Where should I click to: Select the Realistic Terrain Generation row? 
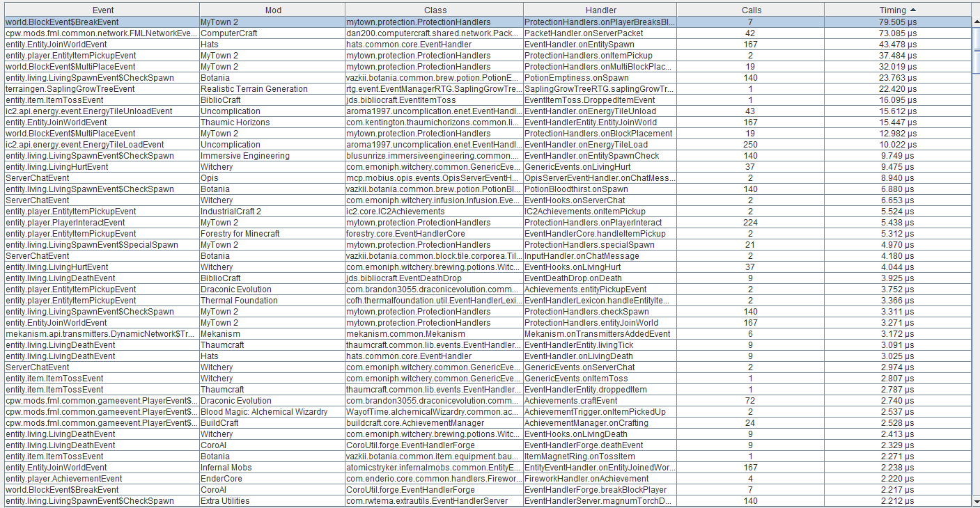488,89
